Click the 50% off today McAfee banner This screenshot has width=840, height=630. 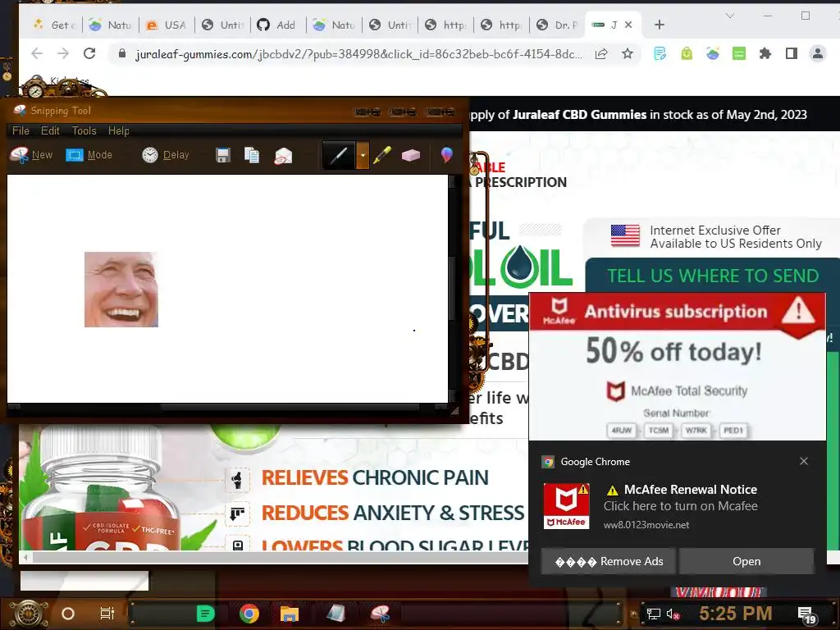click(x=677, y=367)
